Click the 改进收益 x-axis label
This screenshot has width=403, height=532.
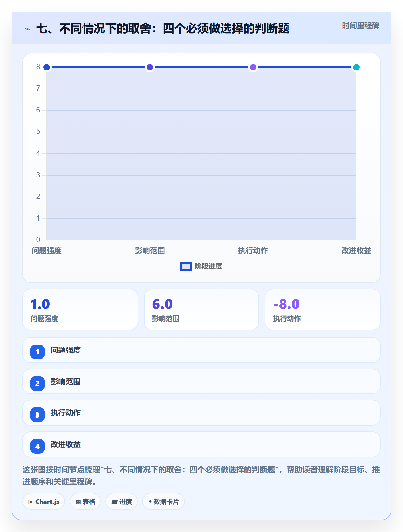[356, 251]
